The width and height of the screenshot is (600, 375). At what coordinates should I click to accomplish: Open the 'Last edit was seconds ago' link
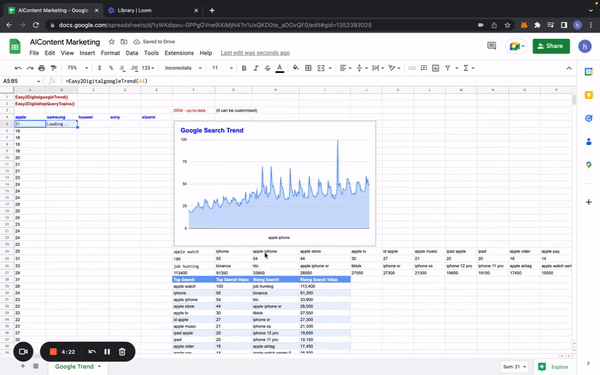[255, 53]
